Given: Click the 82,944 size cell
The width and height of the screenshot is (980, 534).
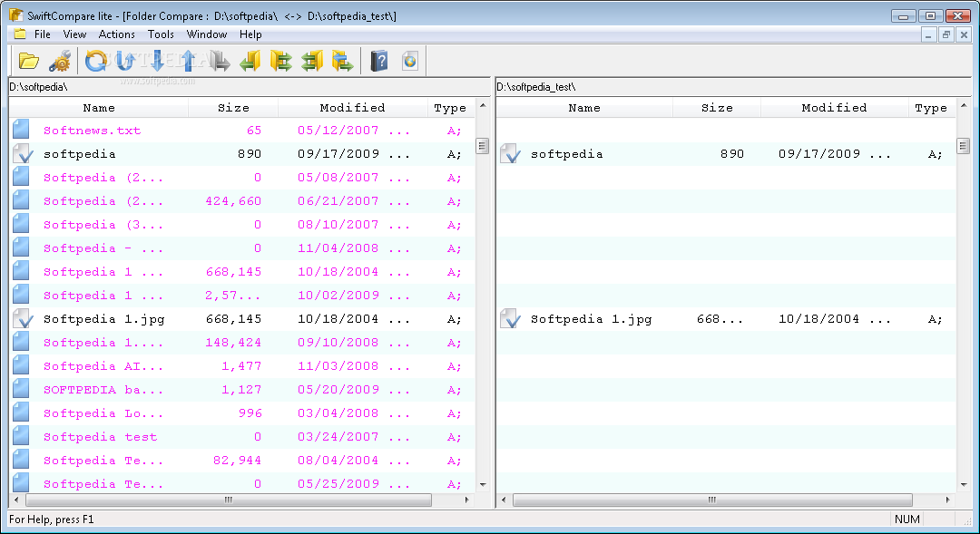Looking at the screenshot, I should [237, 461].
